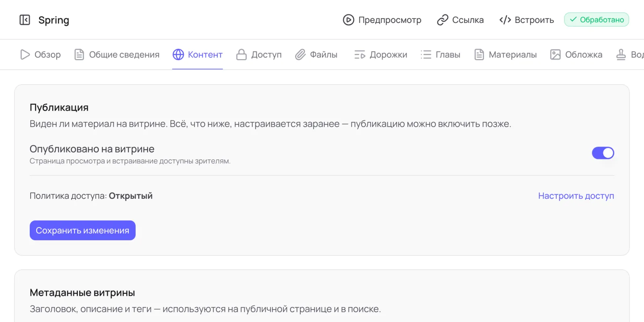The width and height of the screenshot is (644, 322).
Task: Click the Spring title text
Action: click(x=54, y=20)
